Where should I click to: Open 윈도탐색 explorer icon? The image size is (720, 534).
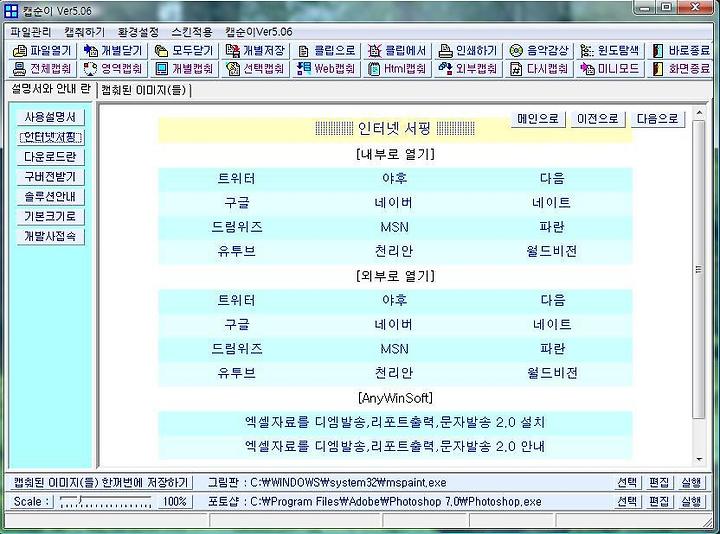pos(587,51)
